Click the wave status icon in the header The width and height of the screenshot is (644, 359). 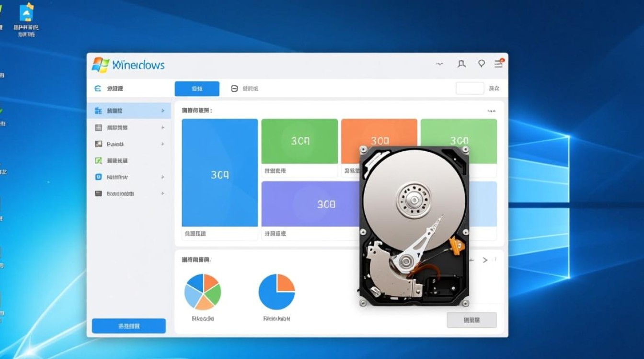tap(439, 63)
